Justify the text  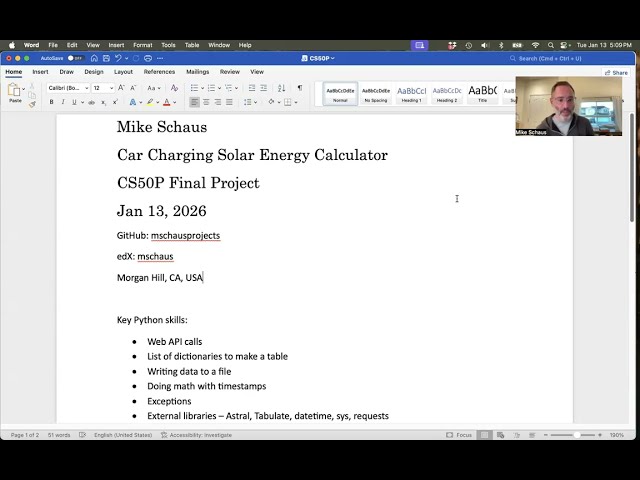click(x=229, y=102)
